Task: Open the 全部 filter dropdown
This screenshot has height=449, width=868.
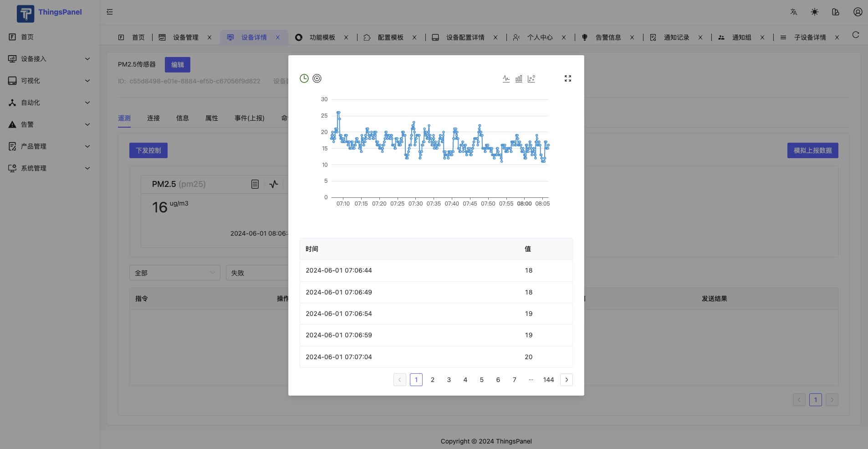Action: (x=175, y=273)
